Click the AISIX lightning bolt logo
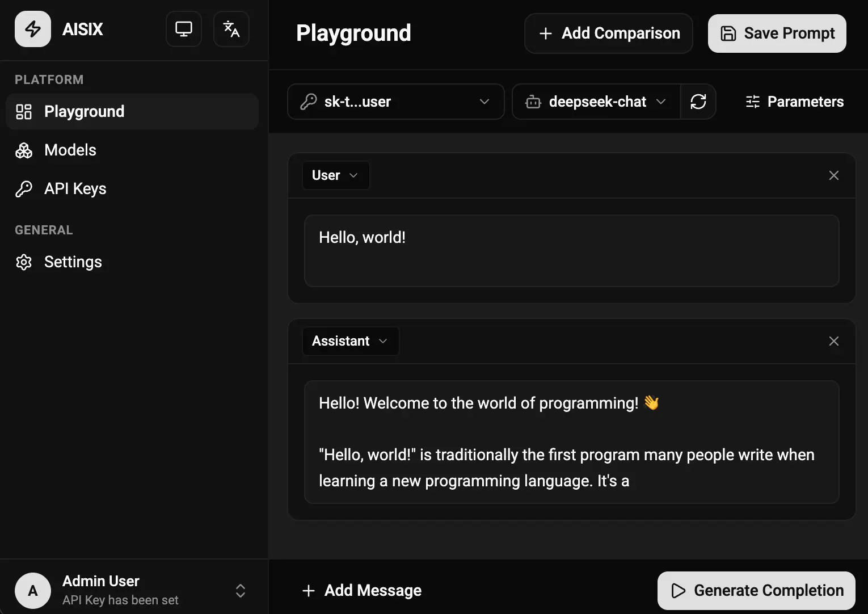The width and height of the screenshot is (868, 614). [32, 28]
